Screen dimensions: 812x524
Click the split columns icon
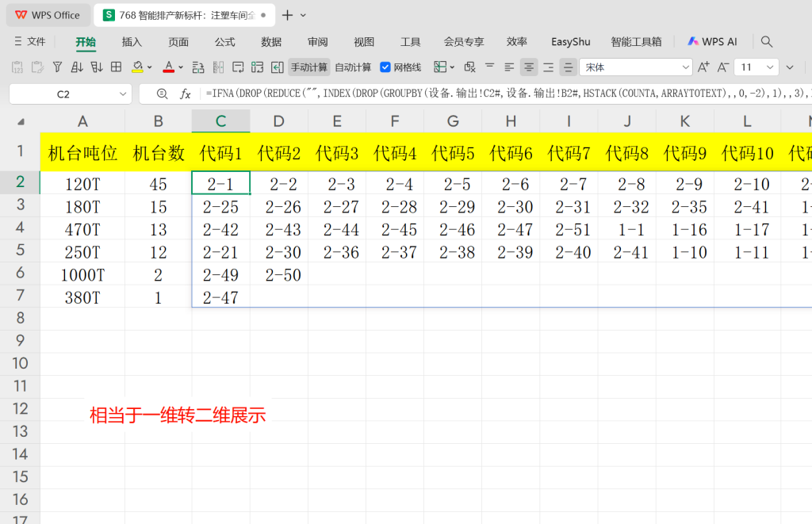(218, 67)
